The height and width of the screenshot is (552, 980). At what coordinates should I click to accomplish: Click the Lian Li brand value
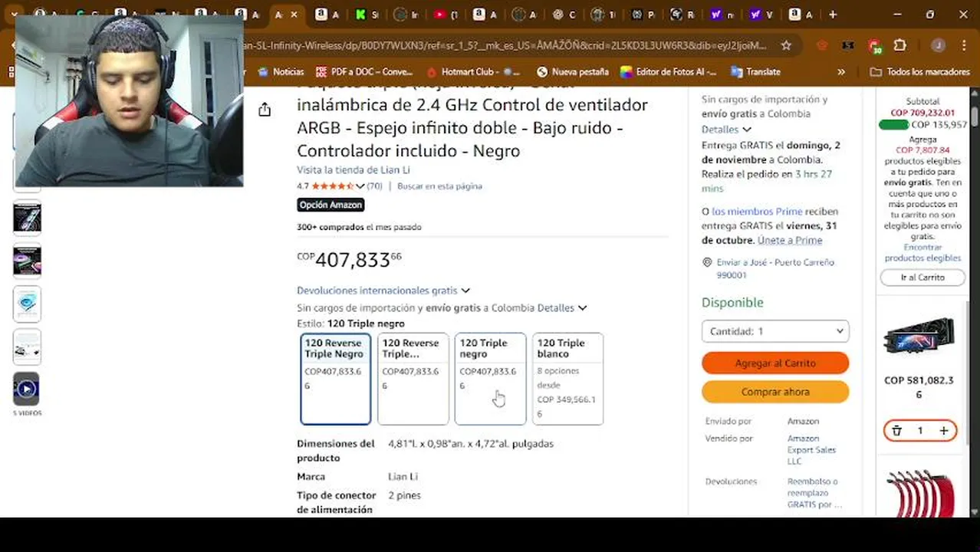(x=403, y=477)
